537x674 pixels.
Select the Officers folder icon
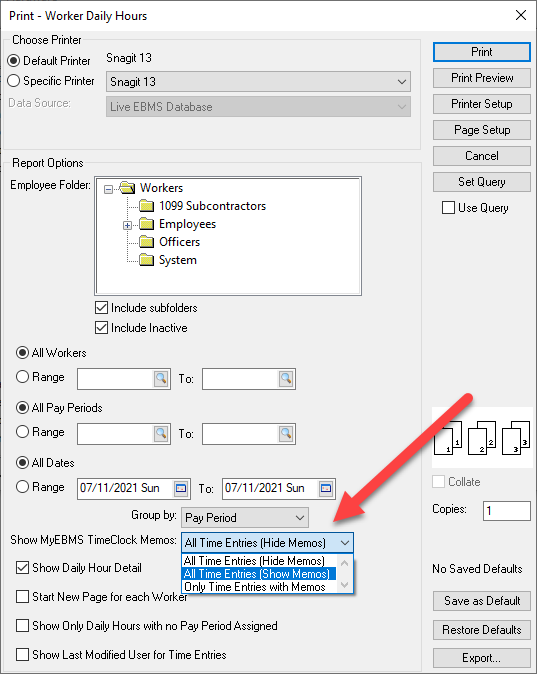tap(147, 242)
